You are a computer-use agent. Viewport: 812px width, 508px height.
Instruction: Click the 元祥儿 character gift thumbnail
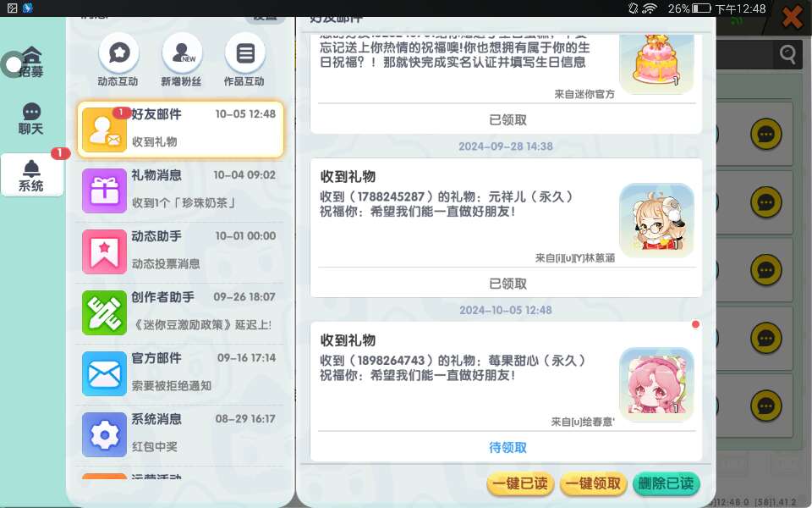coord(656,220)
